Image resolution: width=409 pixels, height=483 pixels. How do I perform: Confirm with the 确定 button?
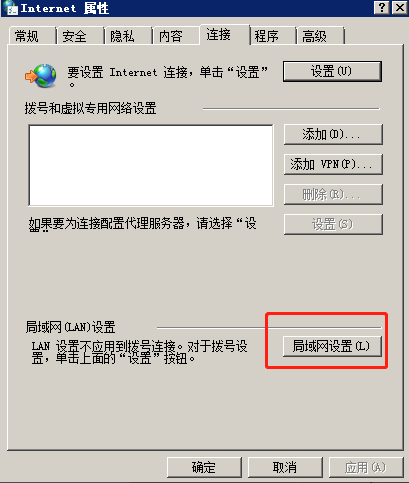point(204,467)
